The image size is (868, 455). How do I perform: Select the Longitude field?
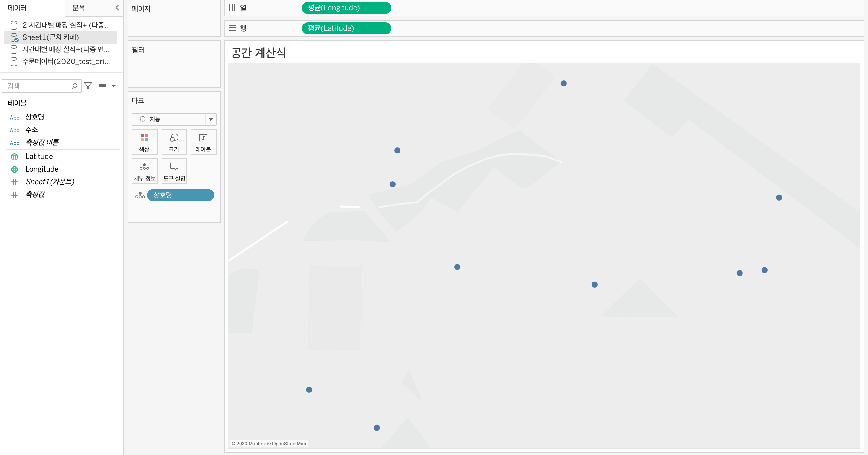tap(42, 169)
